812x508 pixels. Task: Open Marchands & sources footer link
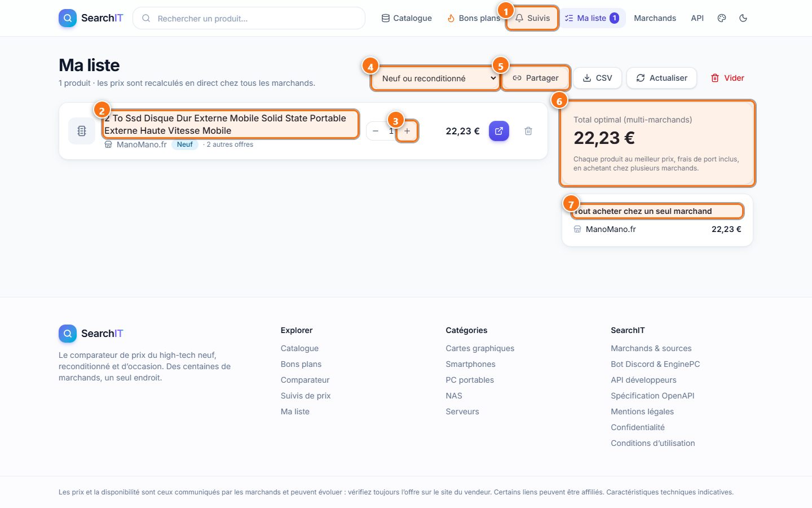[x=651, y=348]
